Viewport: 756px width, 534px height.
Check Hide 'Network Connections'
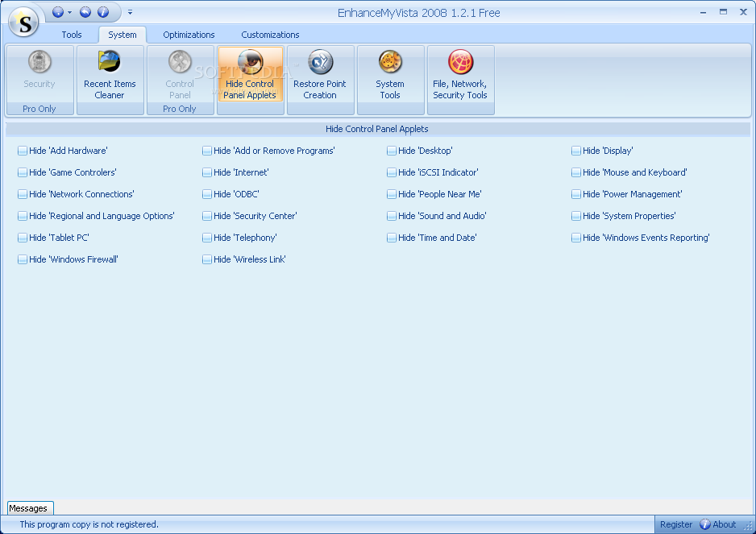pyautogui.click(x=23, y=194)
